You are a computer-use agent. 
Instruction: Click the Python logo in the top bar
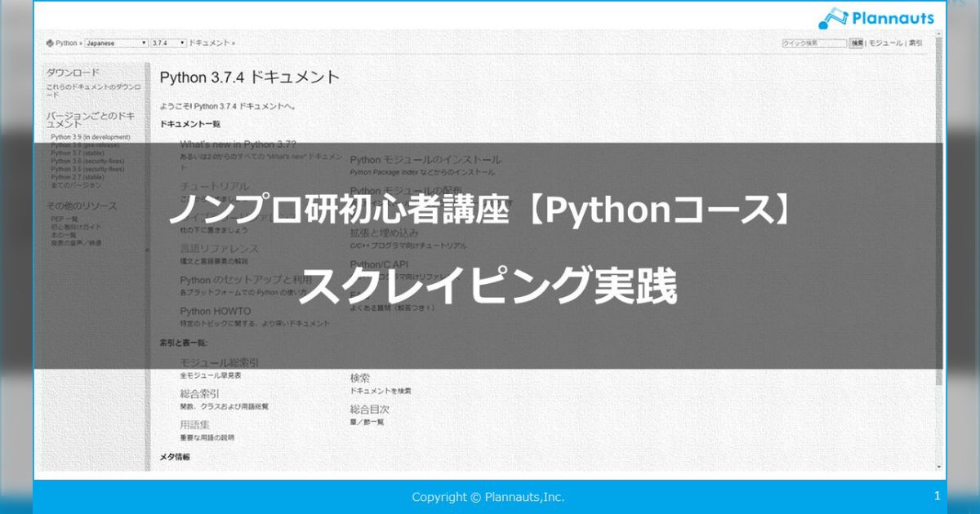point(51,42)
